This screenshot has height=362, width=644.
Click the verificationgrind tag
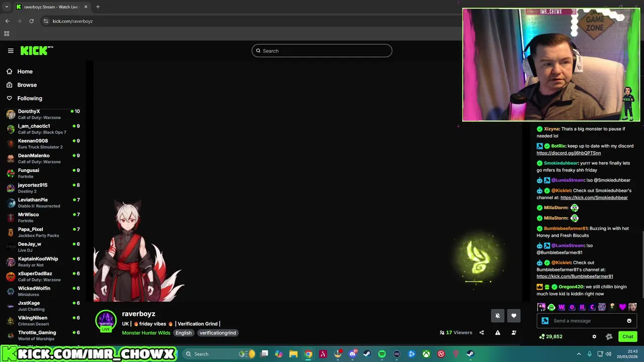click(217, 333)
